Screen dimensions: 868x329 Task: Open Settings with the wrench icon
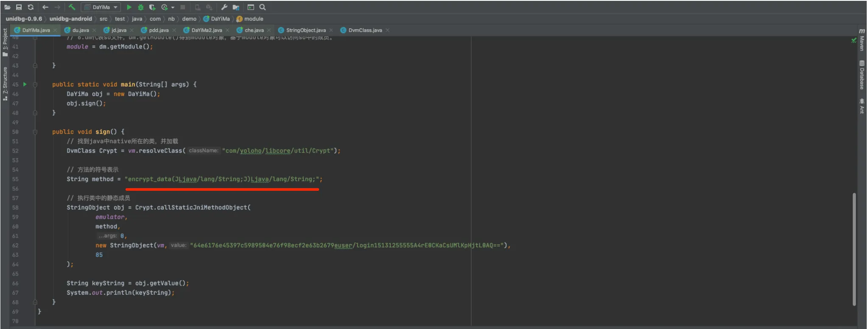[224, 7]
